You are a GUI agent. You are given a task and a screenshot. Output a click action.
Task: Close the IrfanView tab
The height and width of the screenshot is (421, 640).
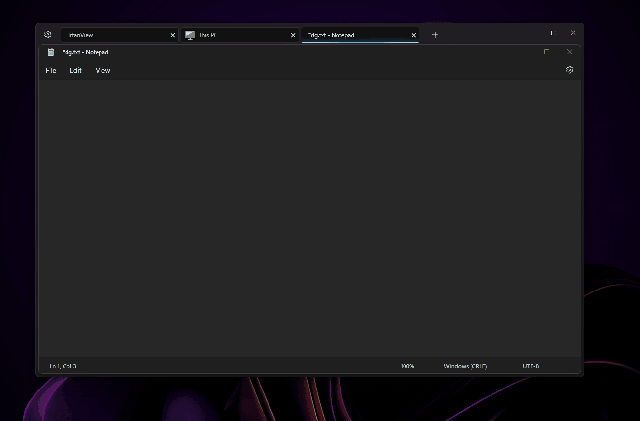[173, 35]
